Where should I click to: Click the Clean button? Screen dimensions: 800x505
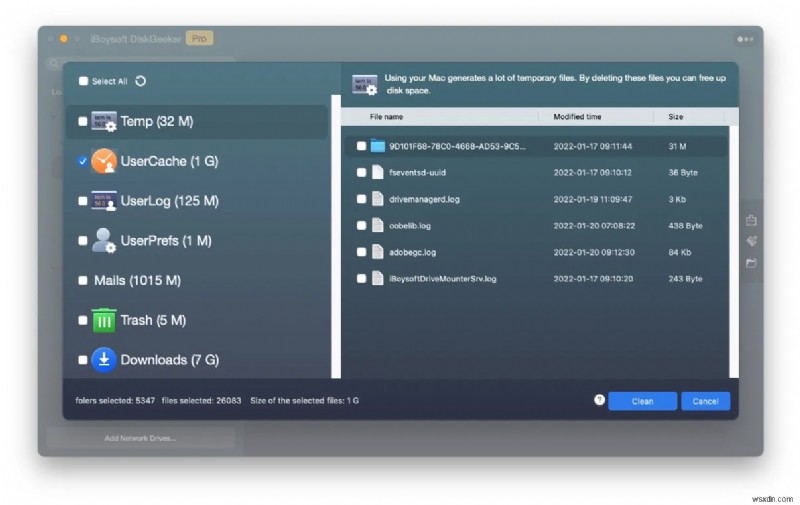[642, 401]
